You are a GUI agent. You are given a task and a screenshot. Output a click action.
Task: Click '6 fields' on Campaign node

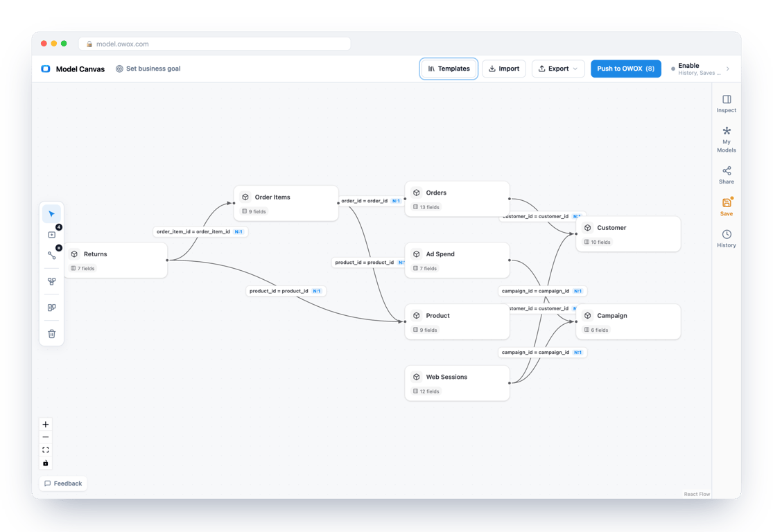(596, 330)
